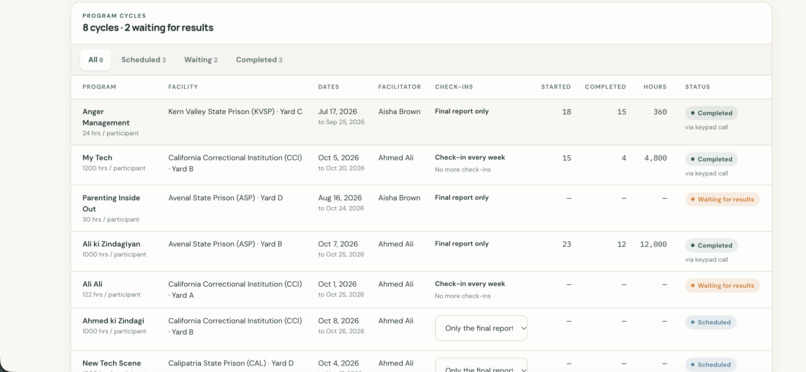Click Completed status badge for Ali ki Zindagiyan
The width and height of the screenshot is (806, 372).
[711, 246]
